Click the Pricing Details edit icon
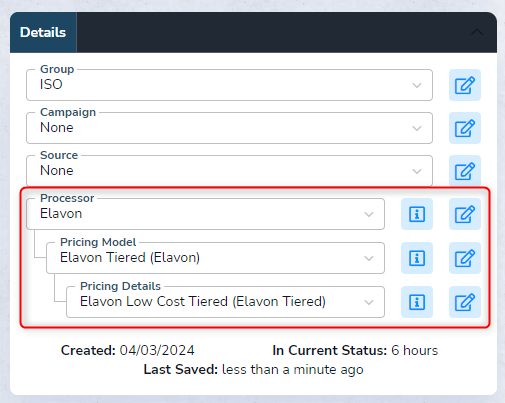505x403 pixels. pyautogui.click(x=465, y=302)
